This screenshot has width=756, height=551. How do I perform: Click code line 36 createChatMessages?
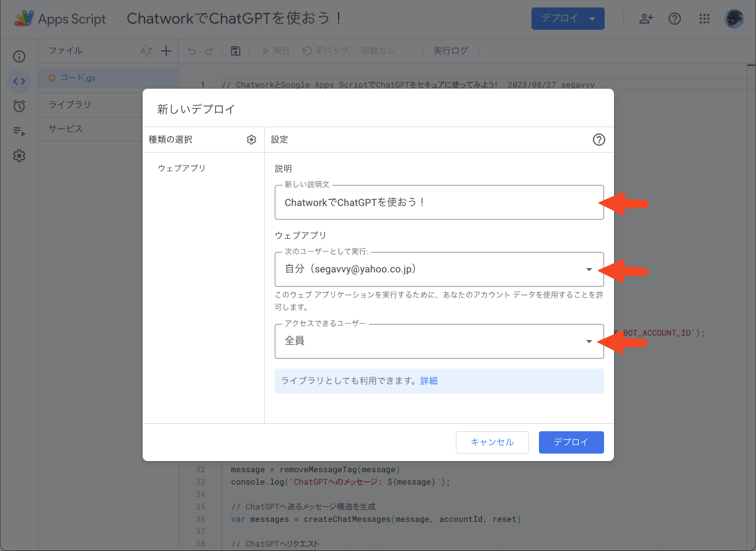[375, 519]
